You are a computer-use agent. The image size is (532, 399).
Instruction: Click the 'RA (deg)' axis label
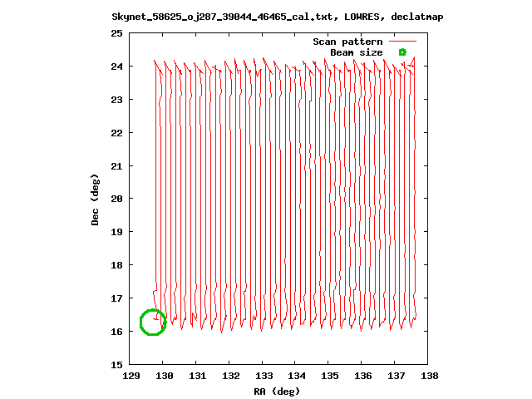click(x=277, y=392)
